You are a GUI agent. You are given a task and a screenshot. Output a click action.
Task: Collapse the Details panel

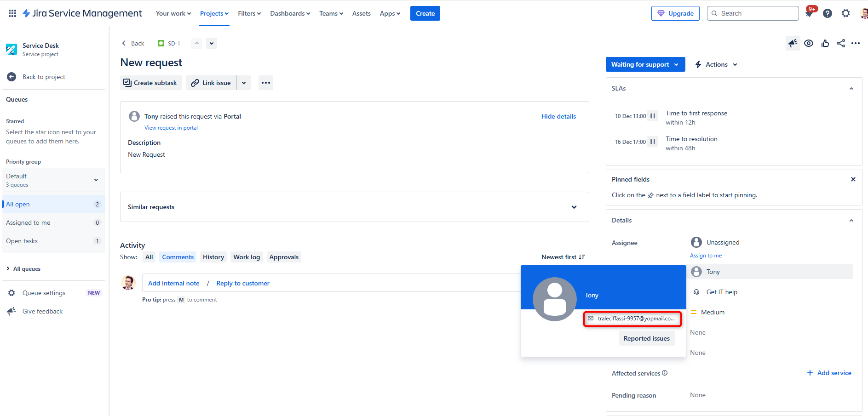tap(851, 220)
